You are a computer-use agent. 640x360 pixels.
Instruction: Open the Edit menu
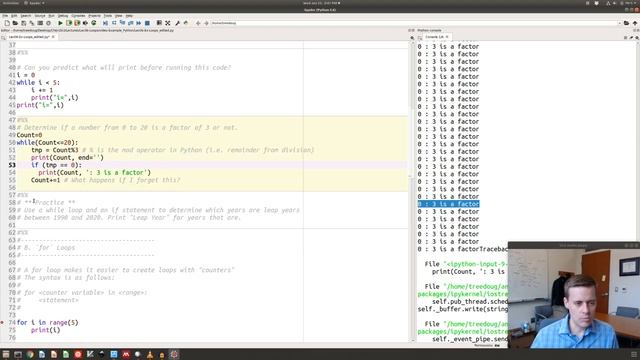click(x=14, y=16)
